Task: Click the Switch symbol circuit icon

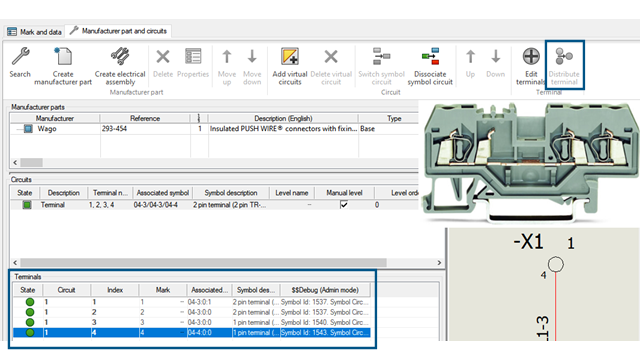Action: click(381, 56)
